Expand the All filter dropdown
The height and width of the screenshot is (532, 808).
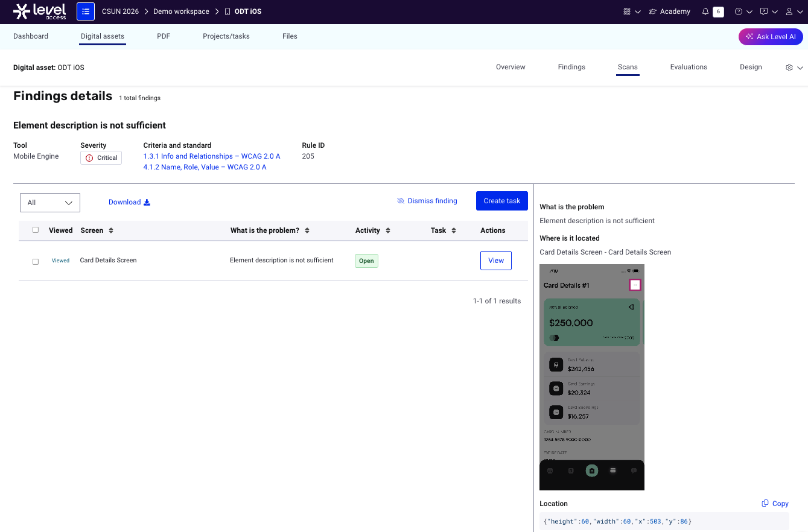50,203
